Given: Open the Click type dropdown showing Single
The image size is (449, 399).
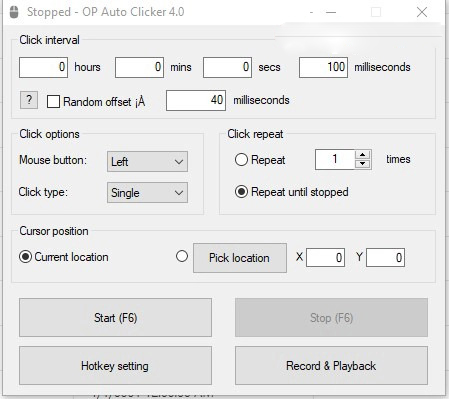Looking at the screenshot, I should [147, 193].
